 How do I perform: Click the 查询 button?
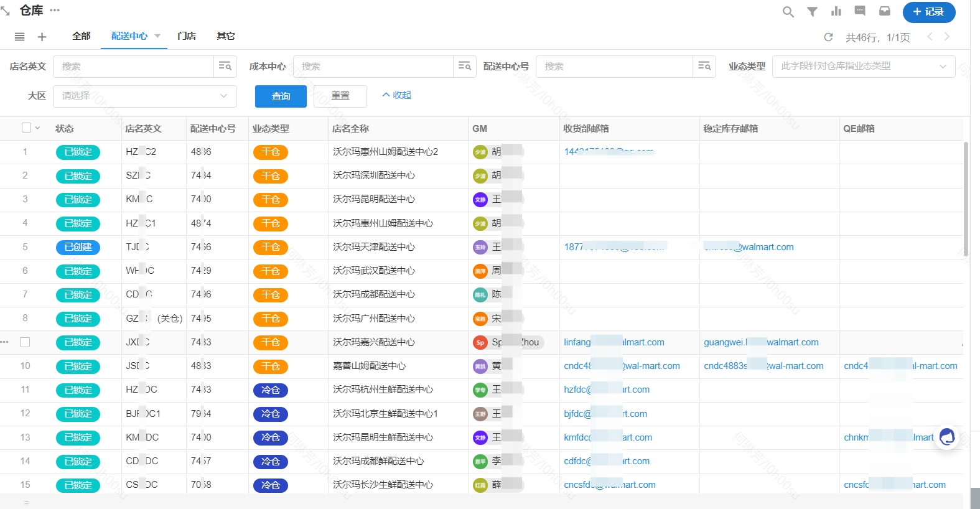point(281,96)
